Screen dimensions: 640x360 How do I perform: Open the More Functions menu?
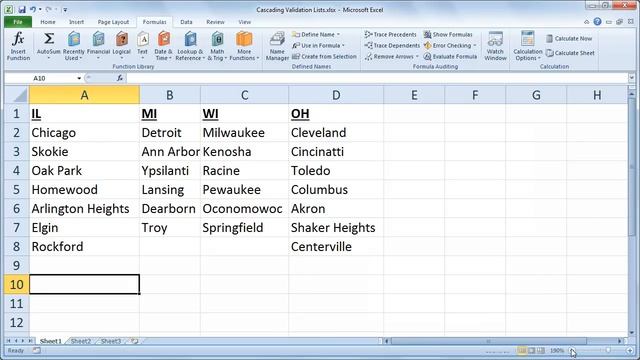[244, 46]
